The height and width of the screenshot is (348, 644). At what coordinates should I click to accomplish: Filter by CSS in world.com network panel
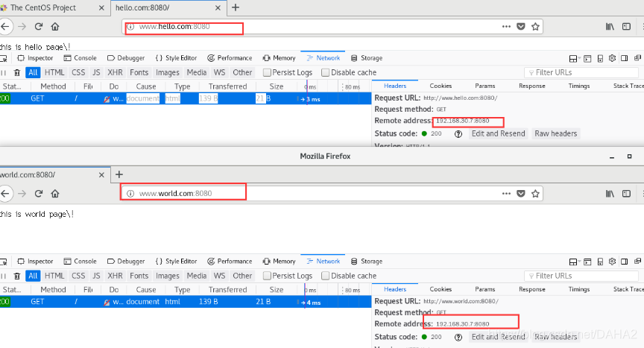click(x=78, y=276)
